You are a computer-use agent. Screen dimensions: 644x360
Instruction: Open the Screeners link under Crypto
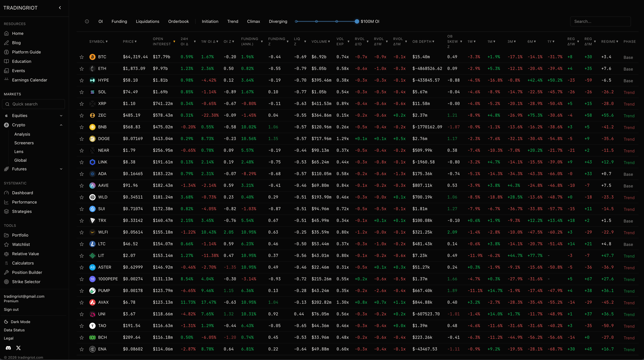[x=24, y=143]
